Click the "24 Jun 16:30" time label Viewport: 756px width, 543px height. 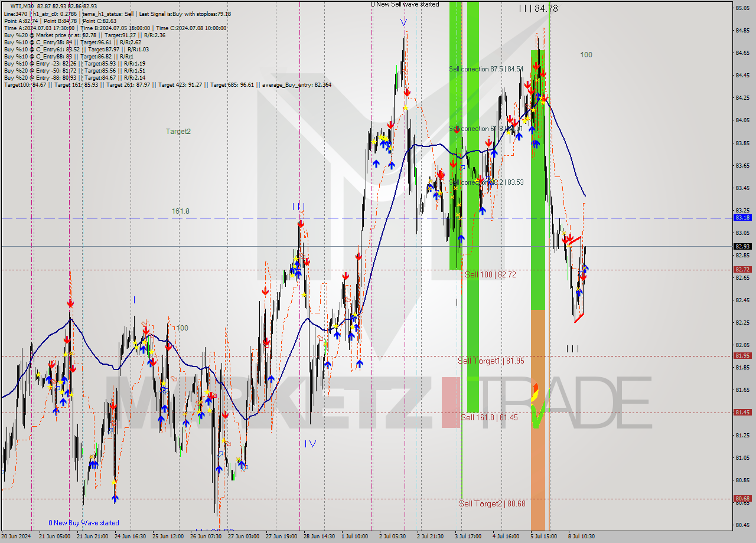pyautogui.click(x=131, y=537)
